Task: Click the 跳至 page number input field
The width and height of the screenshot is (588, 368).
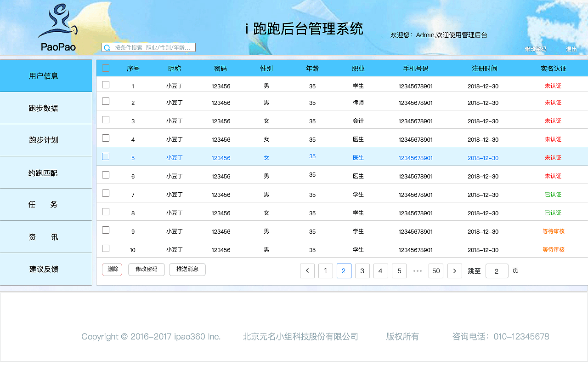Action: coord(497,271)
